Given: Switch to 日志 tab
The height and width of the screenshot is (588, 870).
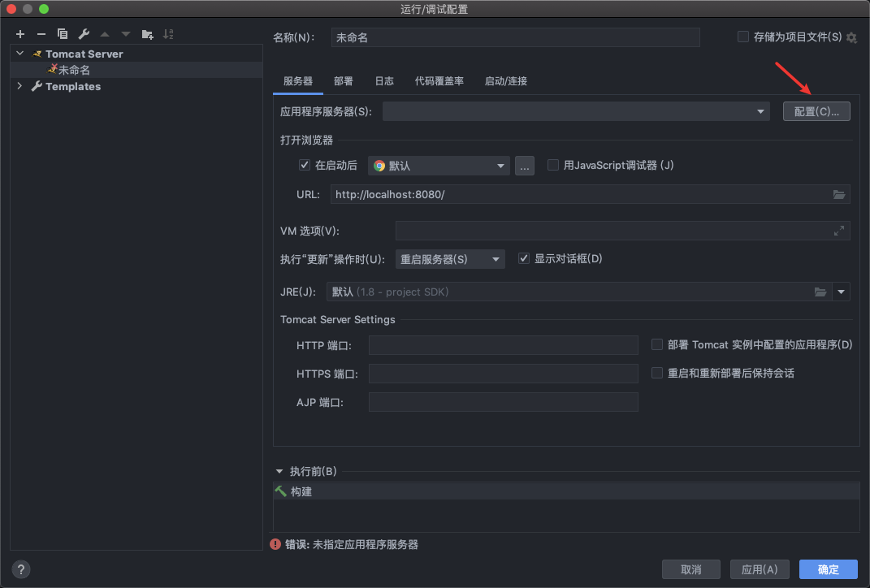Looking at the screenshot, I should point(384,81).
